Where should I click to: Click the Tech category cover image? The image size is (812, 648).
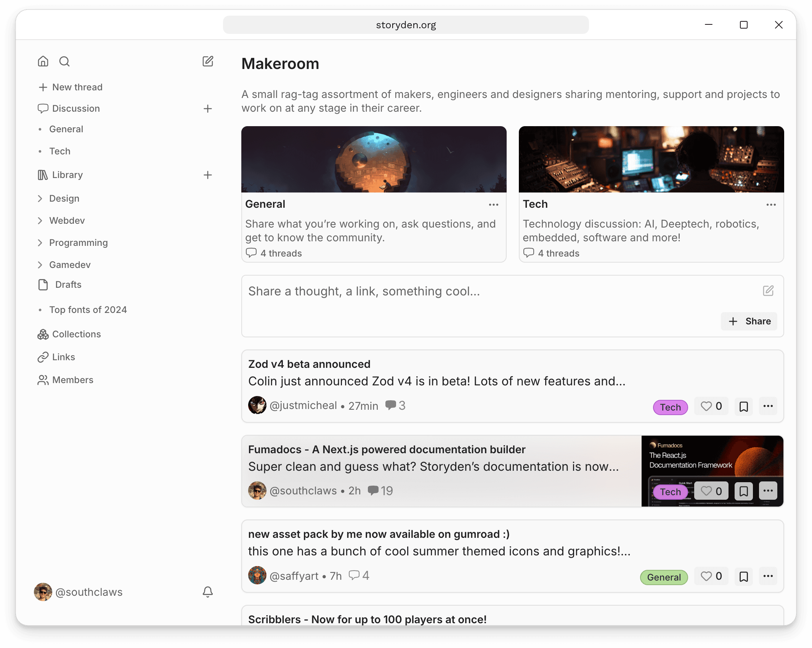coord(651,159)
